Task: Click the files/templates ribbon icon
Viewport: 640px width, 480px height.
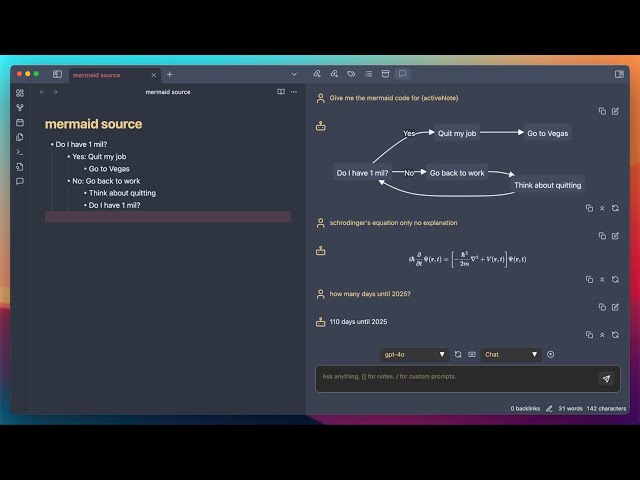Action: pos(20,137)
